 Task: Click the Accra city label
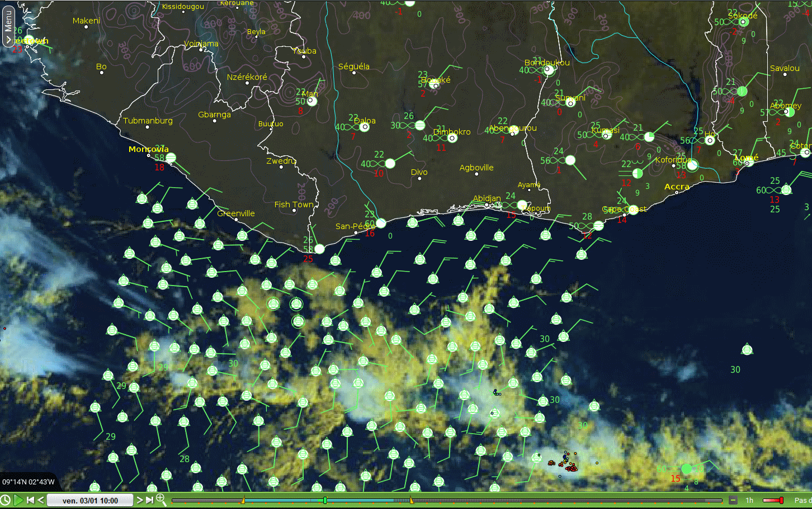click(677, 187)
